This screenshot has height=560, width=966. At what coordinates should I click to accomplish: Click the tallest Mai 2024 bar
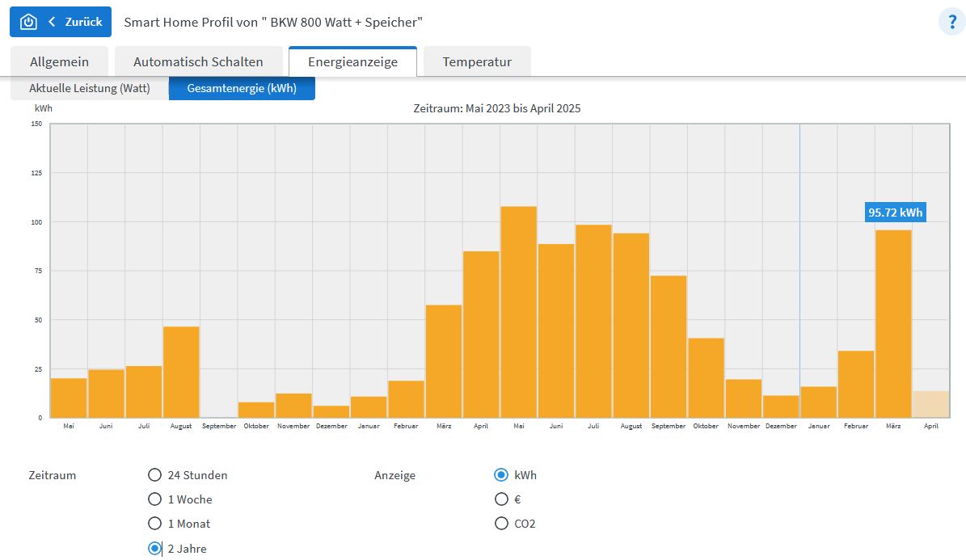point(519,313)
